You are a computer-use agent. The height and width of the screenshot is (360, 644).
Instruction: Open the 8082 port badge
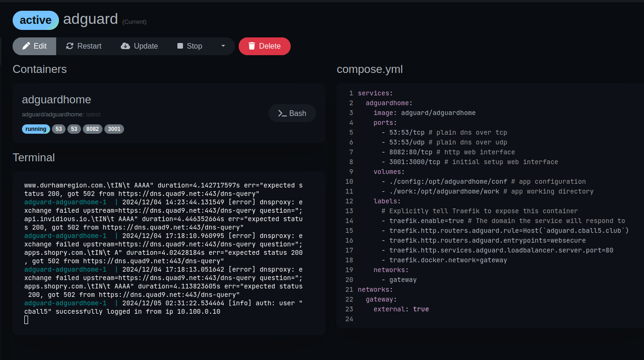93,129
